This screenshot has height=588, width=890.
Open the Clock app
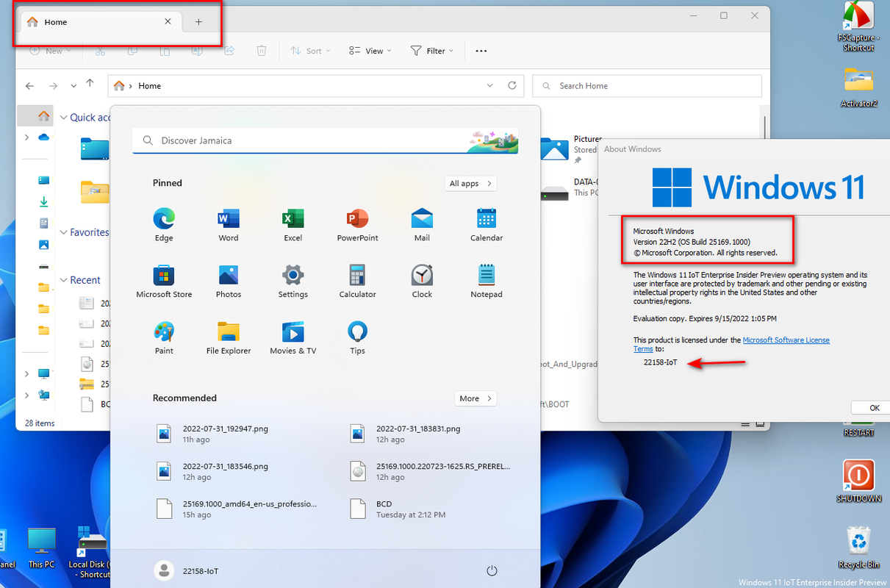click(x=422, y=281)
